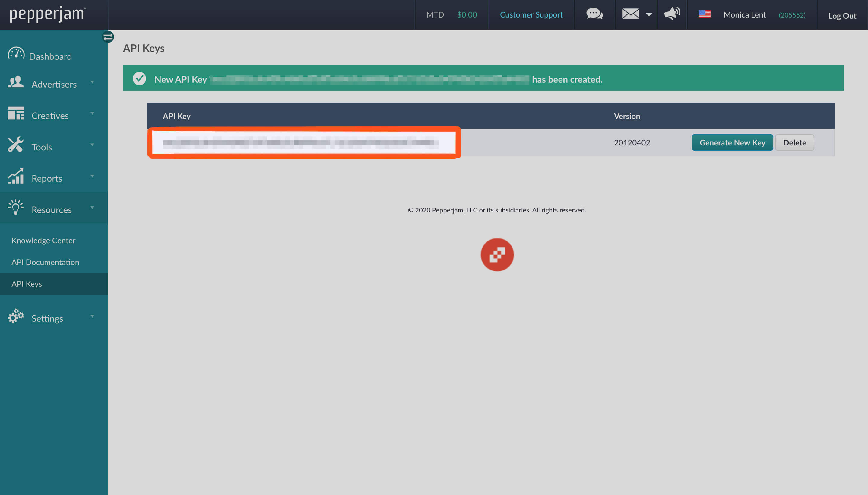This screenshot has height=495, width=868.
Task: Select the Advertisers menu label
Action: (54, 84)
